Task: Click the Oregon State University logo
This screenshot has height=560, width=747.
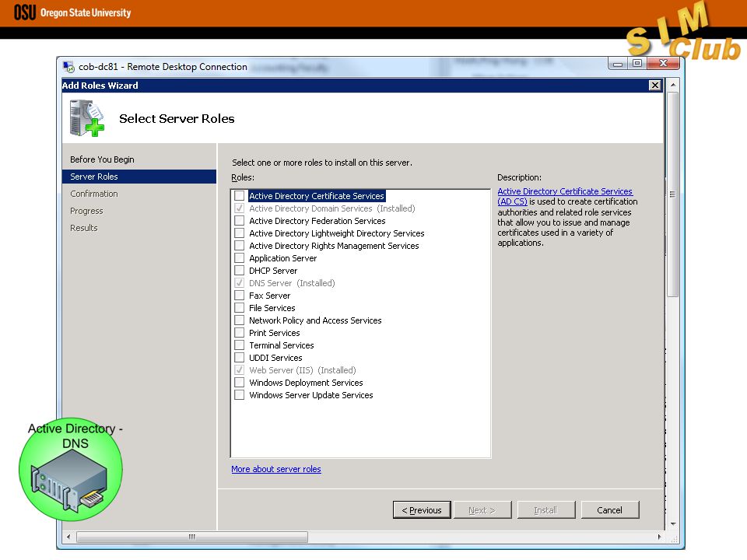Action: (72, 12)
